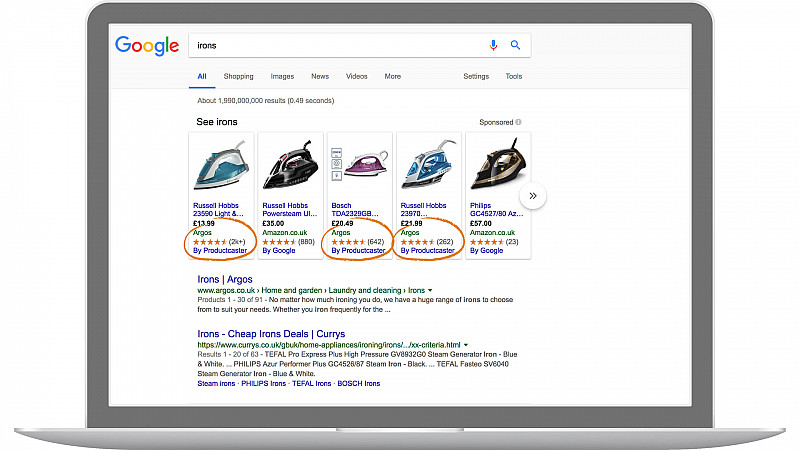This screenshot has height=450, width=800.
Task: Click the £57.00 price
Action: (481, 223)
